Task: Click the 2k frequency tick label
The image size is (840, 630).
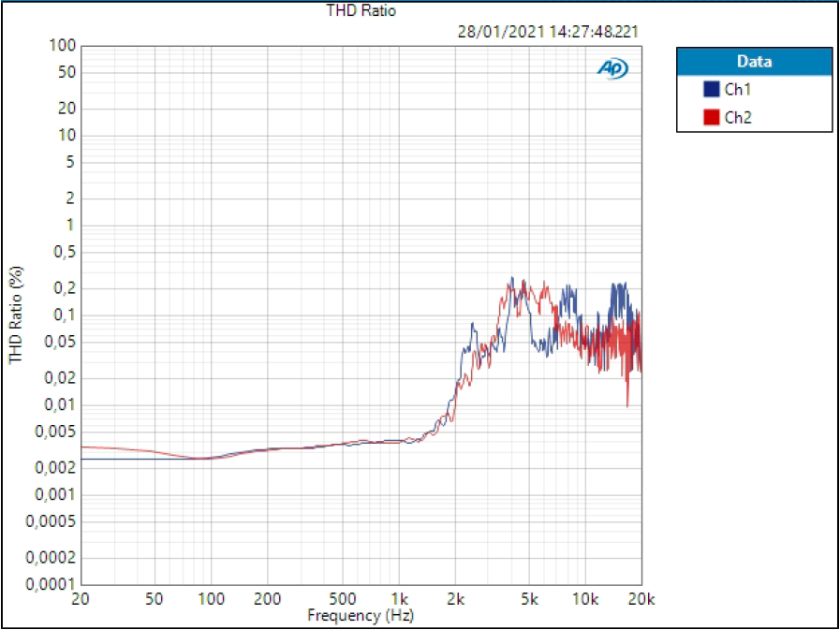Action: coord(455,597)
